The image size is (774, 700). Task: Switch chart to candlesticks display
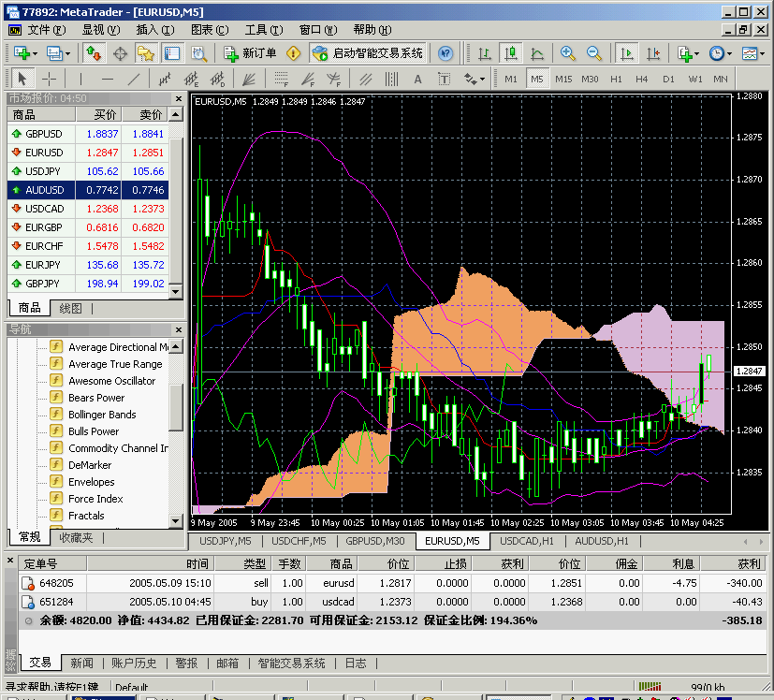510,53
